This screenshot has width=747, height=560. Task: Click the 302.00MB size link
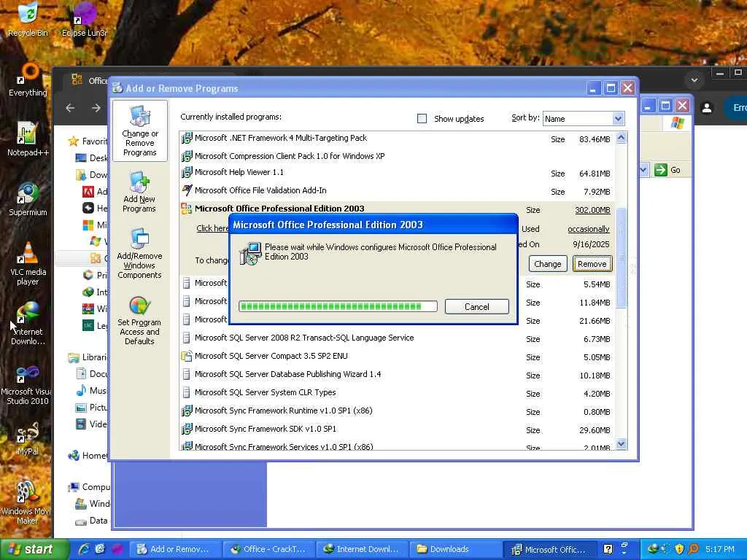pyautogui.click(x=592, y=210)
